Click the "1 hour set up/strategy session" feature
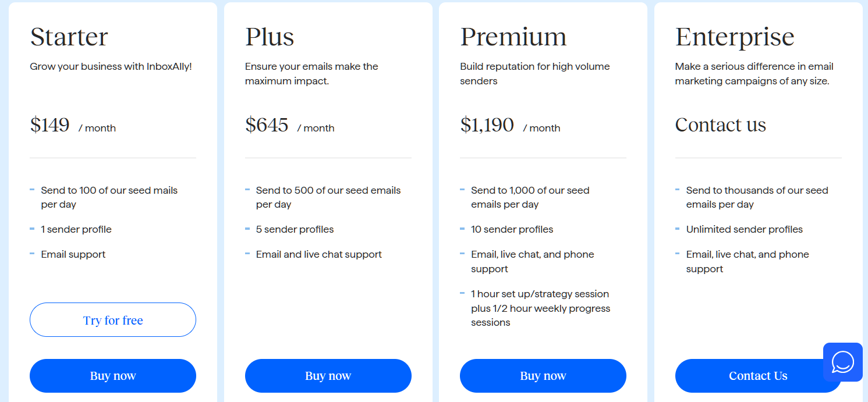 pos(540,294)
